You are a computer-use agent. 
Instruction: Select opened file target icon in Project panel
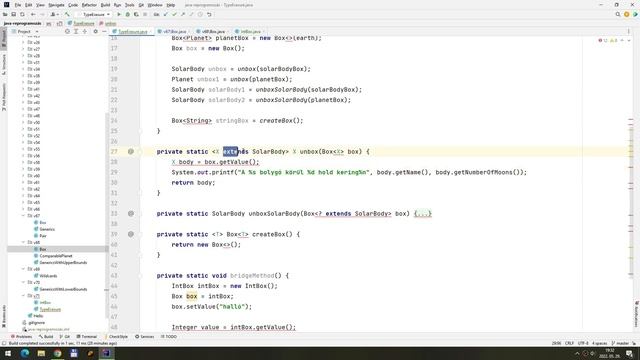click(x=67, y=31)
